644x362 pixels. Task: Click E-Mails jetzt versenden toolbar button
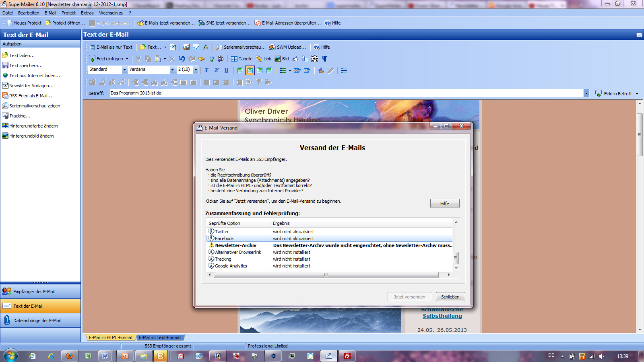tap(166, 23)
